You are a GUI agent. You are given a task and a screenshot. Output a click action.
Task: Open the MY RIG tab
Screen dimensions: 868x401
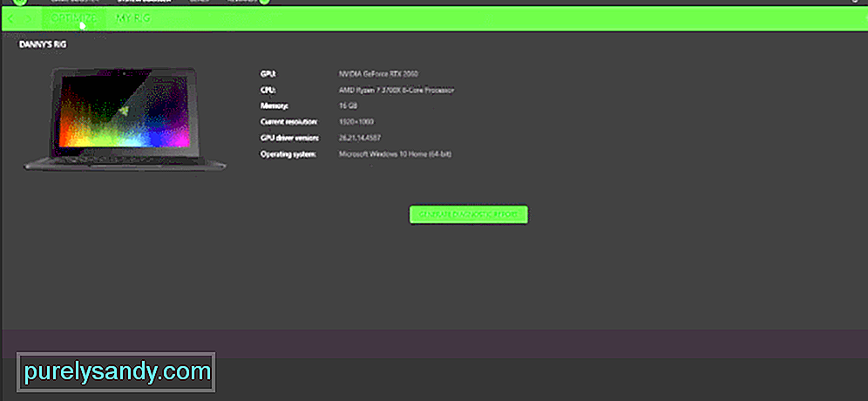(x=132, y=18)
